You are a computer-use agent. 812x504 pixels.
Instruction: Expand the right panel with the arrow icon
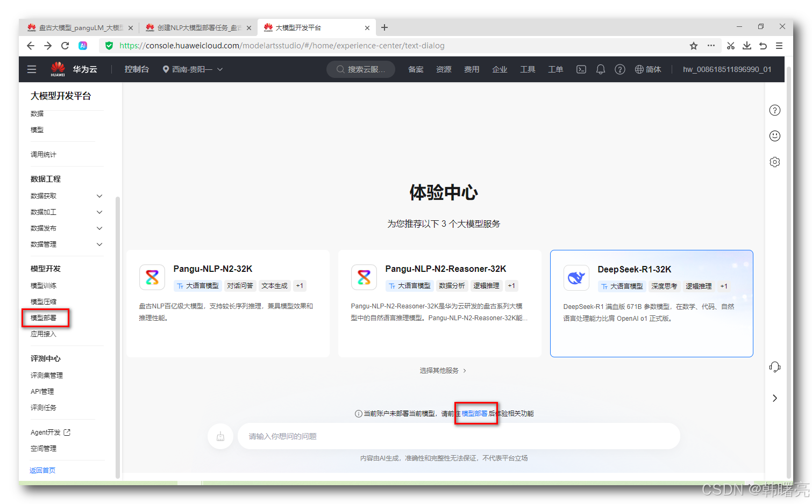775,398
